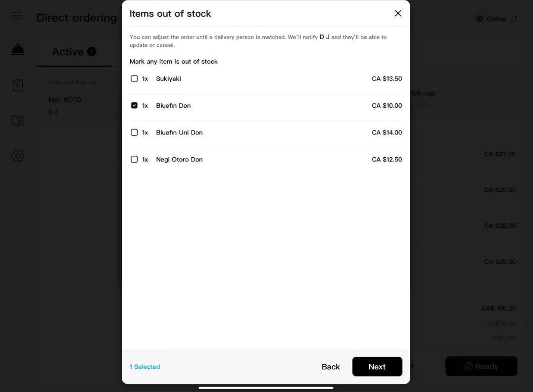Click the refresh icon beside Online

click(x=514, y=19)
